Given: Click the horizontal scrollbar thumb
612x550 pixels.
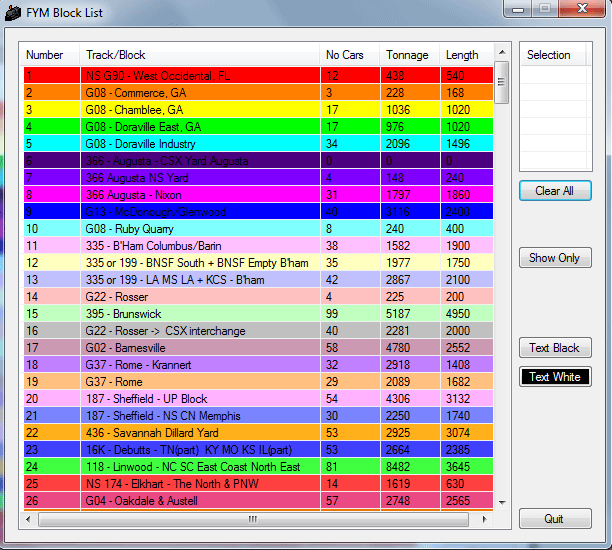Looking at the screenshot, I should 253,519.
